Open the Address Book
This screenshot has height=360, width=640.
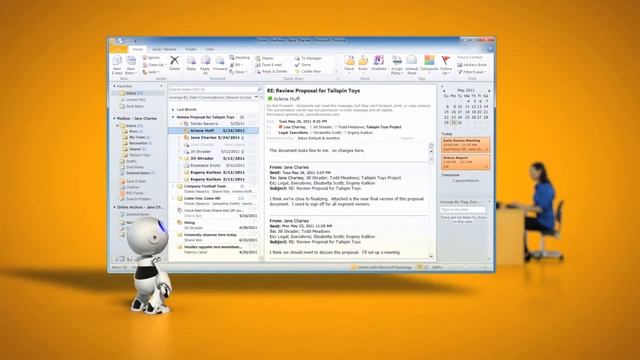pos(472,65)
